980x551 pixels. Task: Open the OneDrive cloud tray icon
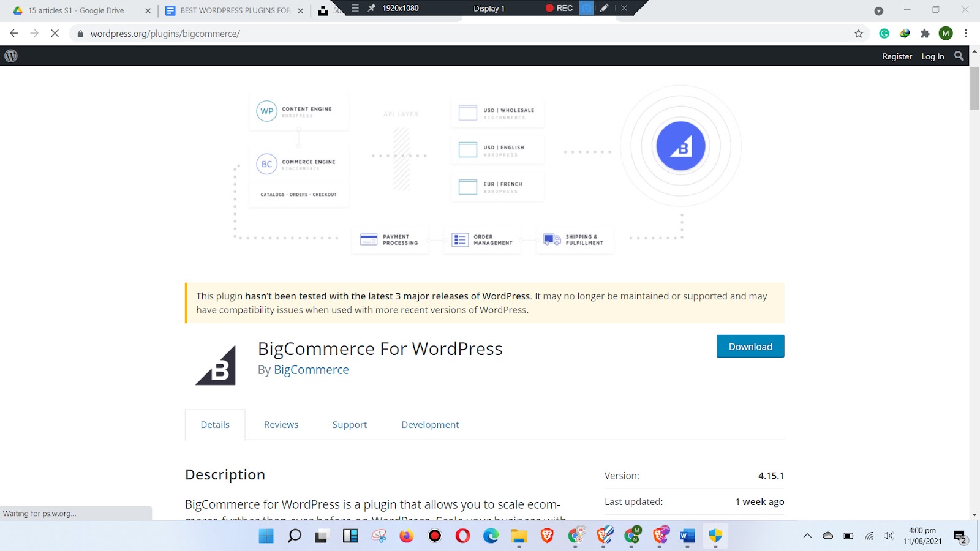(x=828, y=536)
